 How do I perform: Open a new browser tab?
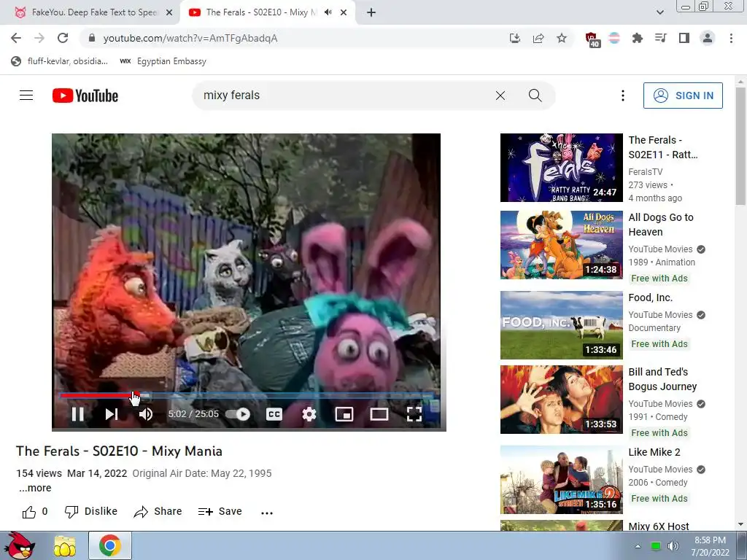[371, 12]
